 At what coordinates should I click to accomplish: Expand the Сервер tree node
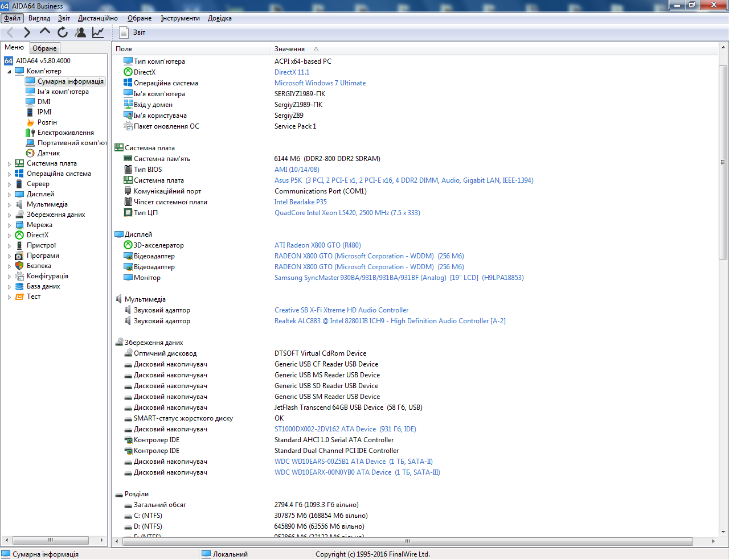9,184
